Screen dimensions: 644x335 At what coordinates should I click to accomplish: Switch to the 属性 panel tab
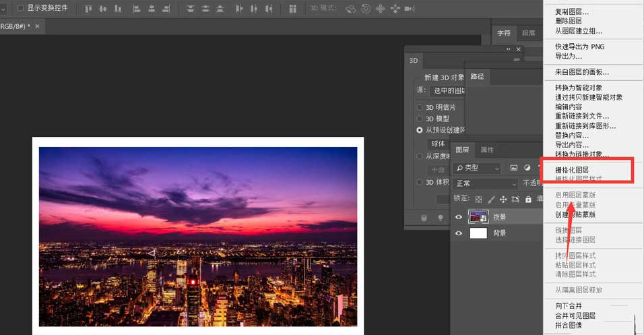coord(486,150)
